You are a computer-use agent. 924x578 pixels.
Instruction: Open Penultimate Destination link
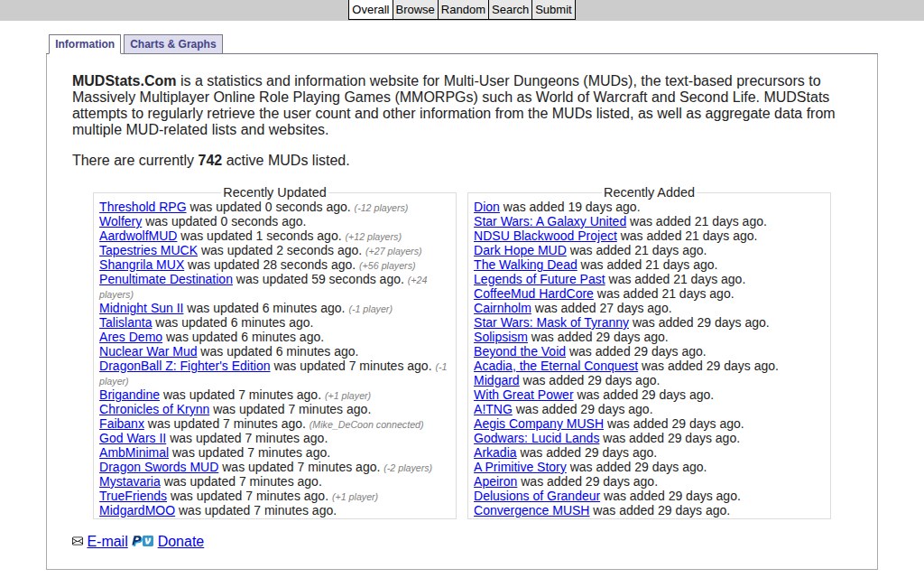pyautogui.click(x=166, y=280)
